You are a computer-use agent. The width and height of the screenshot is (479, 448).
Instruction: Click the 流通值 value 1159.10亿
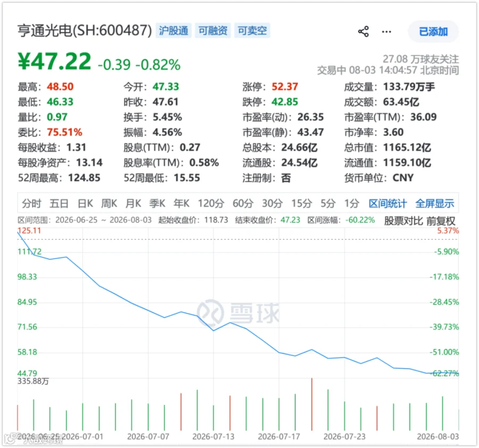coord(407,162)
